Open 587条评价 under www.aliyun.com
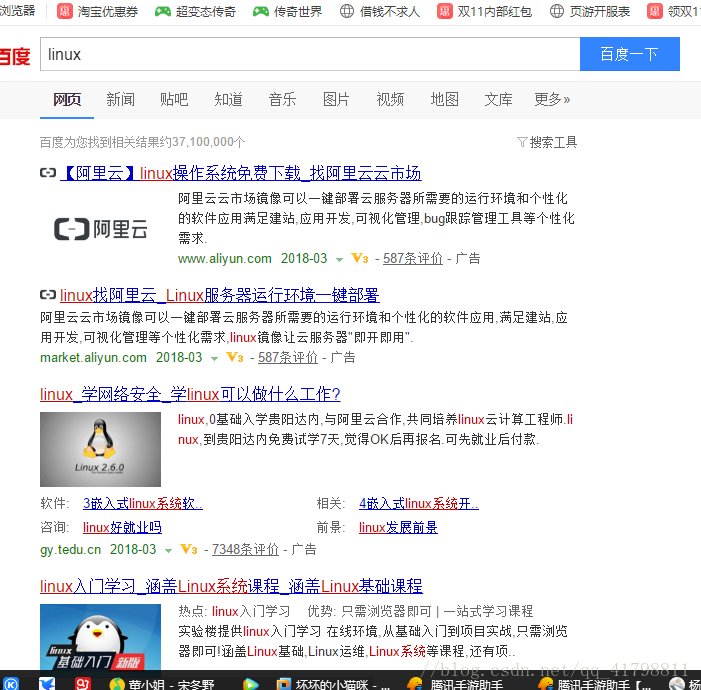The width and height of the screenshot is (701, 690). [x=413, y=258]
